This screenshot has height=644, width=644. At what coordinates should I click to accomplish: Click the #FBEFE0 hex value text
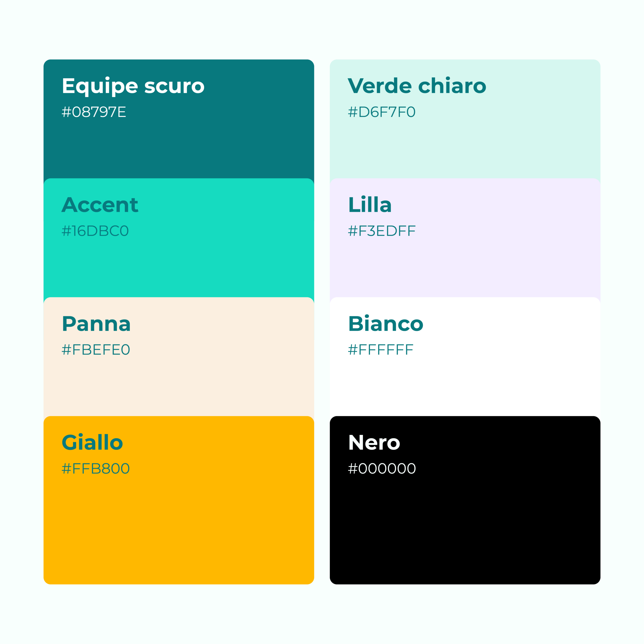coord(96,350)
